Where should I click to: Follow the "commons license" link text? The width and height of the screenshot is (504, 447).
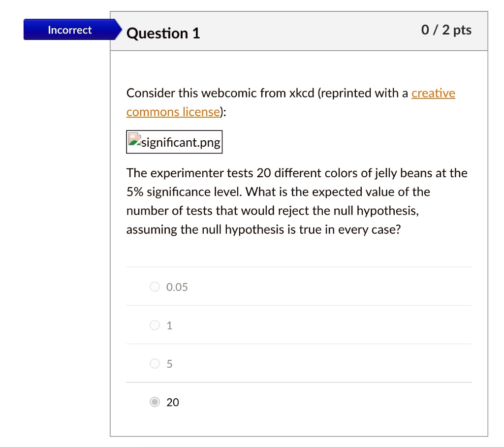point(173,112)
